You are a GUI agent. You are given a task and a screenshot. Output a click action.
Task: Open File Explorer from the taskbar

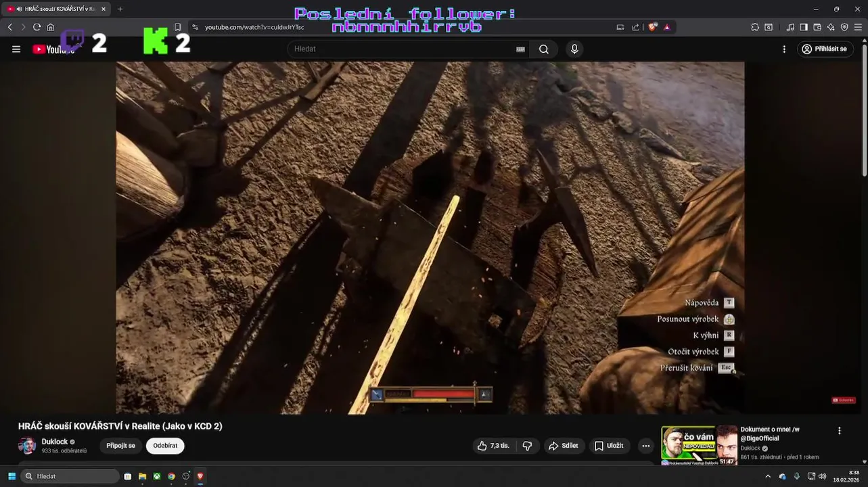coord(142,476)
